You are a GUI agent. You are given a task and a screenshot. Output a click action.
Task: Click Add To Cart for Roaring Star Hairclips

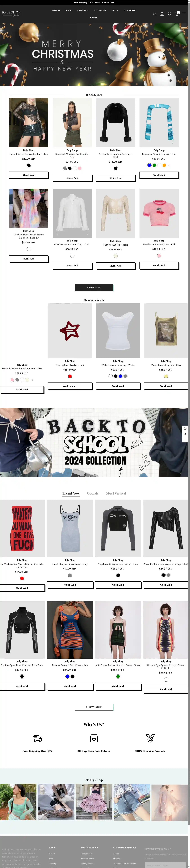pos(70,386)
